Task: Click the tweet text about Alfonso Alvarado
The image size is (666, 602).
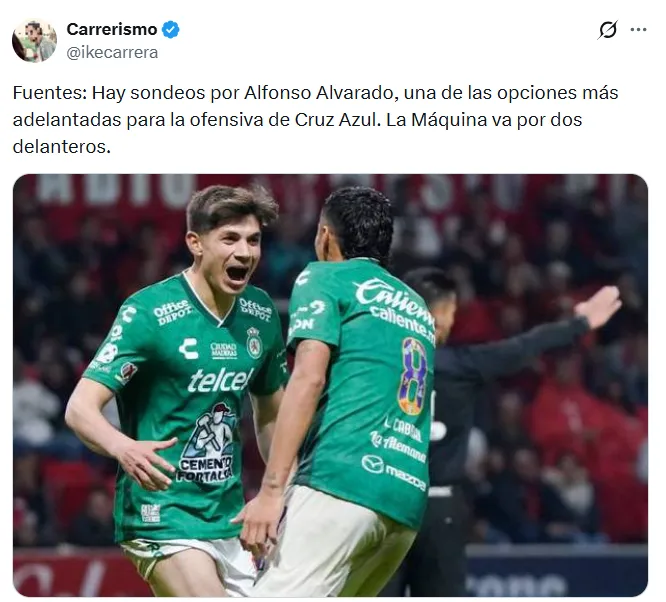Action: pyautogui.click(x=315, y=120)
